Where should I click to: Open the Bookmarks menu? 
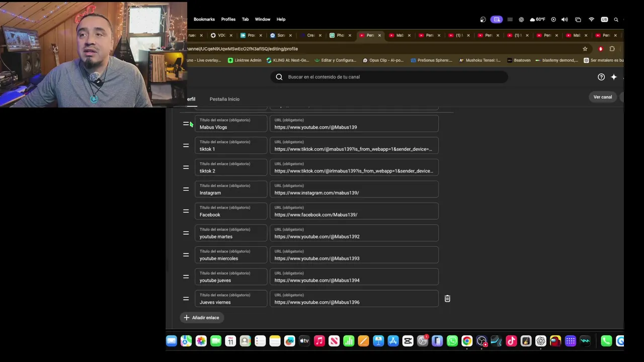click(x=204, y=19)
